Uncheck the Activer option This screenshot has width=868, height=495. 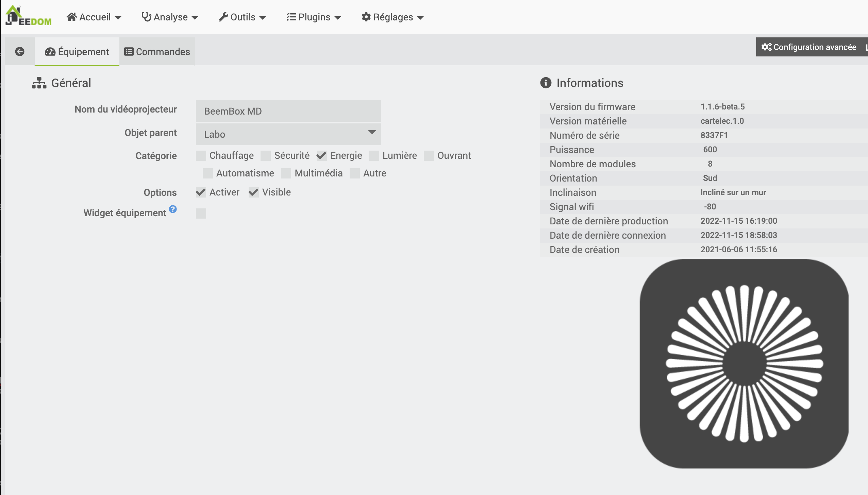point(201,192)
